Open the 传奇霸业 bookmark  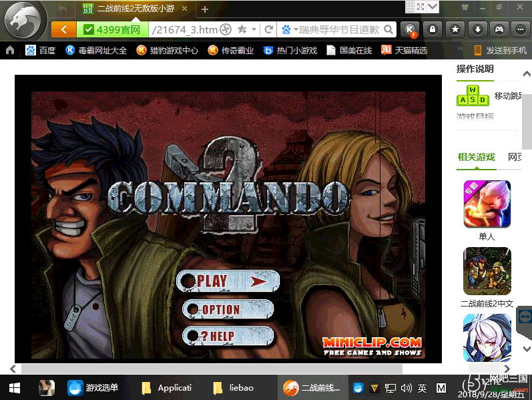click(231, 50)
